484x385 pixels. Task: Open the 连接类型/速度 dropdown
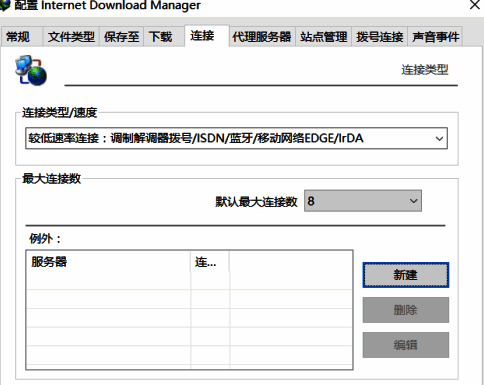click(236, 138)
